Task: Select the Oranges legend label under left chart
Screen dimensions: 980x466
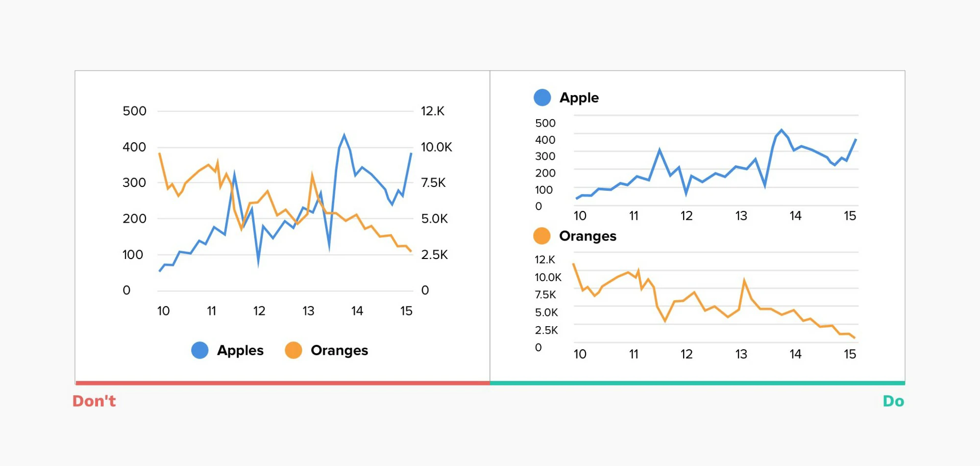Action: pos(339,350)
